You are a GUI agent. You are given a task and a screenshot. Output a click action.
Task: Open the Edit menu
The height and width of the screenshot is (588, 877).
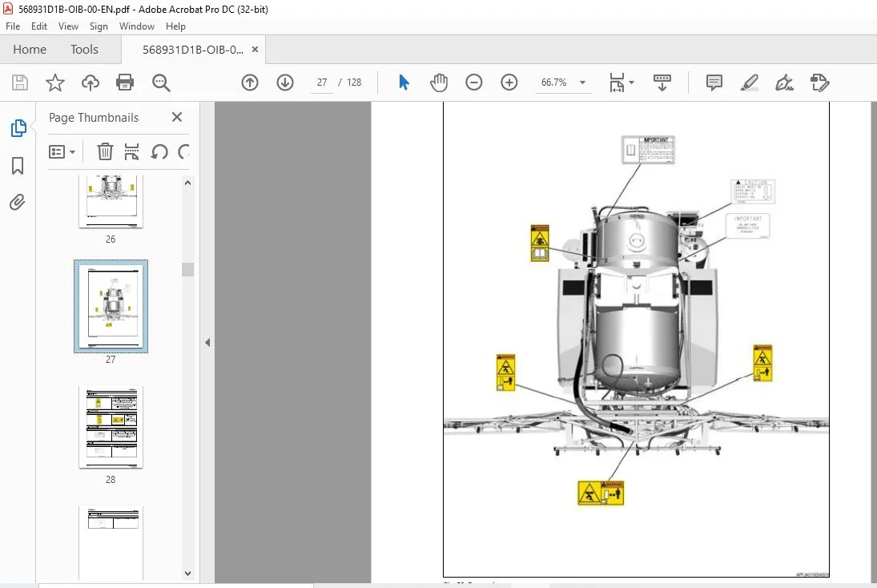39,26
